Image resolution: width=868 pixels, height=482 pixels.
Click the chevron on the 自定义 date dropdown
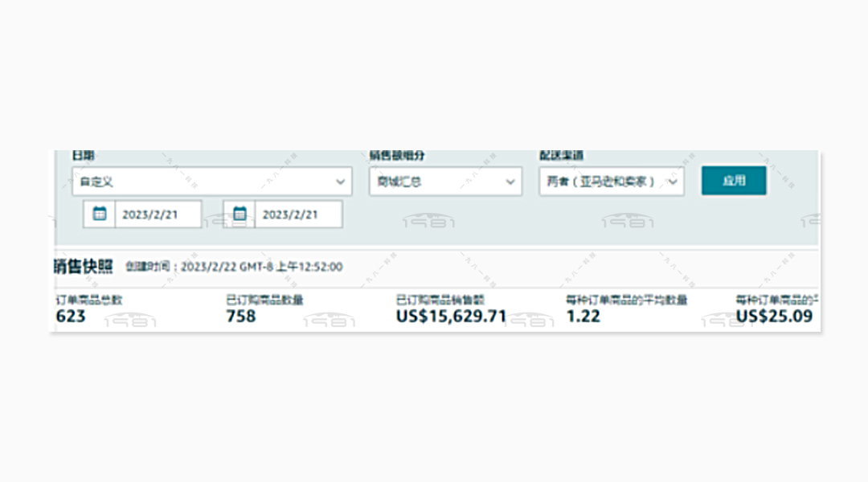click(x=341, y=182)
